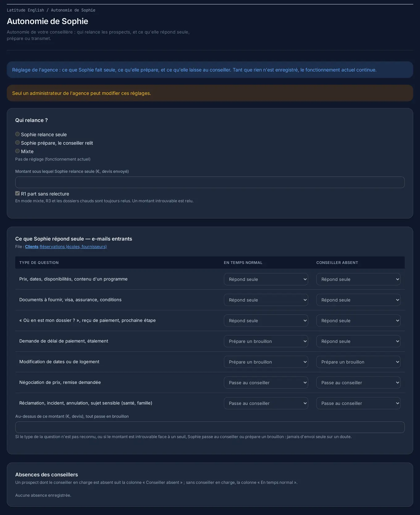Click the "Latitude English / Autonomie de Sophie" breadcrumb
Screen dimensions: 420x515
point(51,10)
